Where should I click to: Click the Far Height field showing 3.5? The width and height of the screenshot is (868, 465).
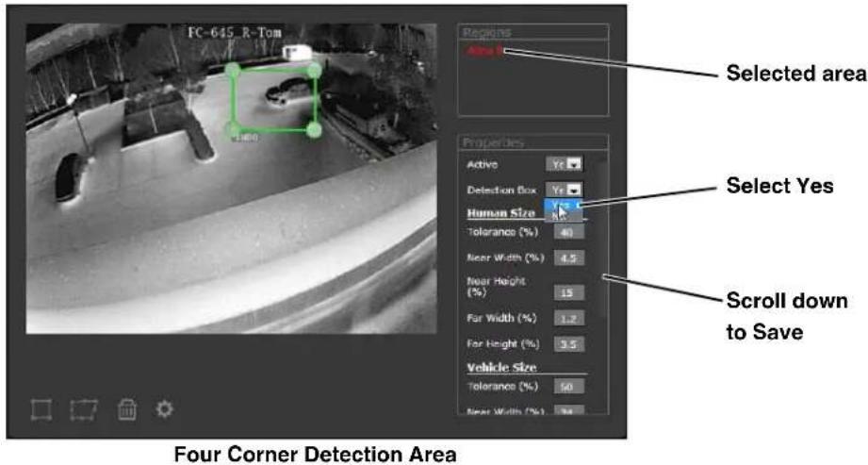(568, 344)
